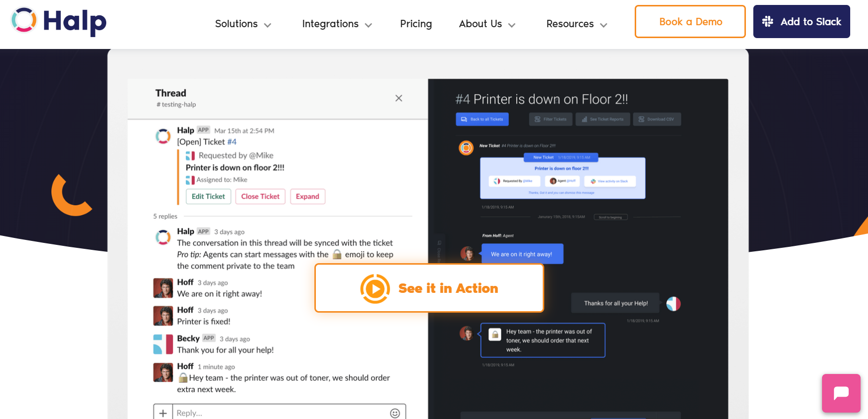Image resolution: width=868 pixels, height=419 pixels.
Task: Click the Halp logo in header
Action: tap(58, 22)
